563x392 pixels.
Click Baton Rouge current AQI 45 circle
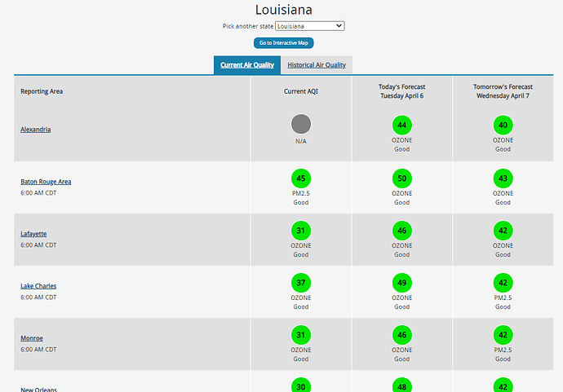click(301, 178)
